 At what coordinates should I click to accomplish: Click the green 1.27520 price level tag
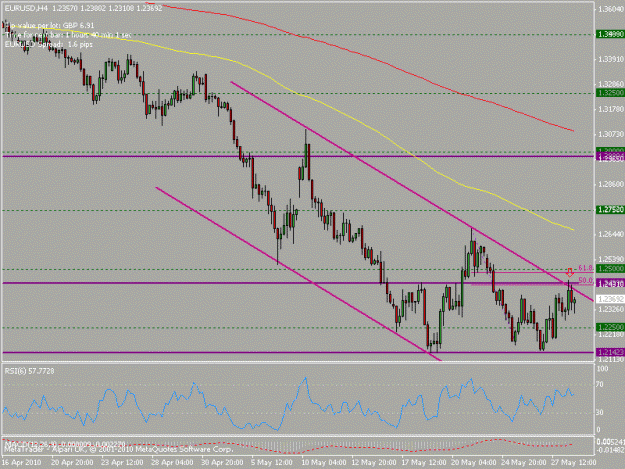pyautogui.click(x=610, y=210)
